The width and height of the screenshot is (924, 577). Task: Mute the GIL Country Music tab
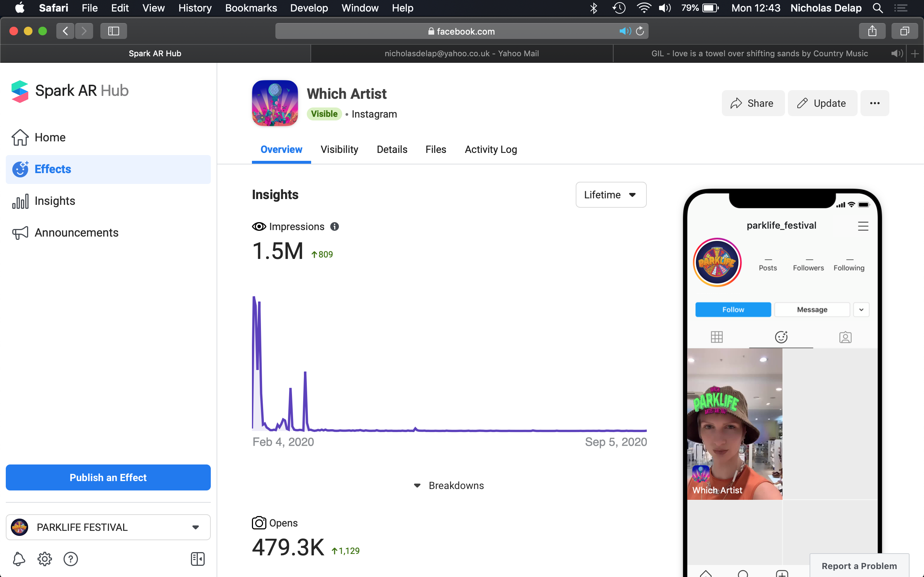897,53
